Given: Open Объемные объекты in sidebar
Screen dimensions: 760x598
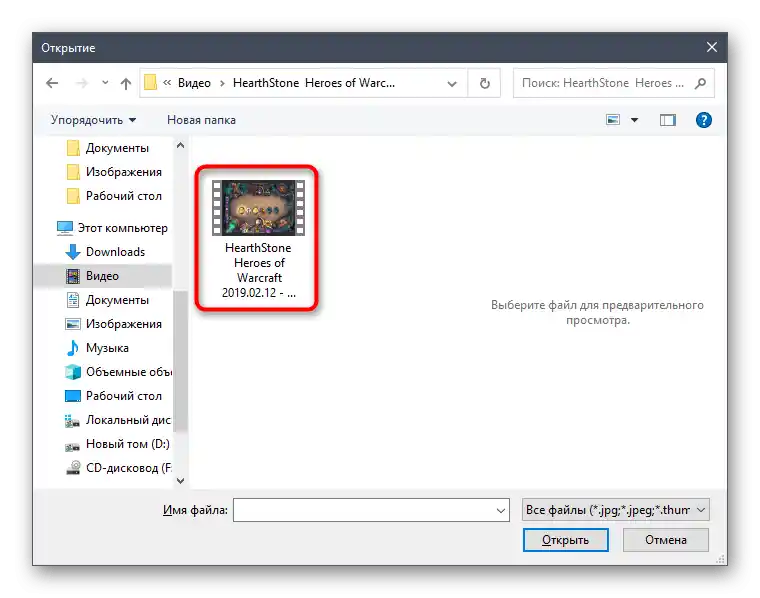Looking at the screenshot, I should (x=118, y=372).
